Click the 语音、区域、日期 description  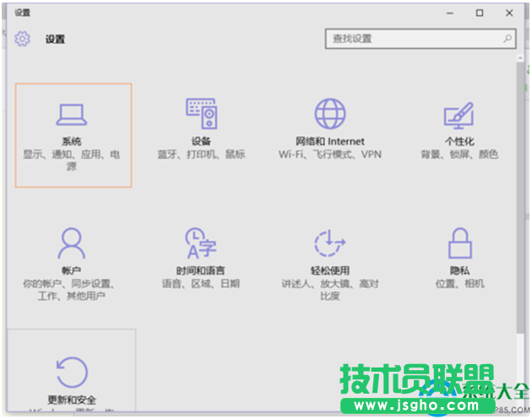click(201, 284)
